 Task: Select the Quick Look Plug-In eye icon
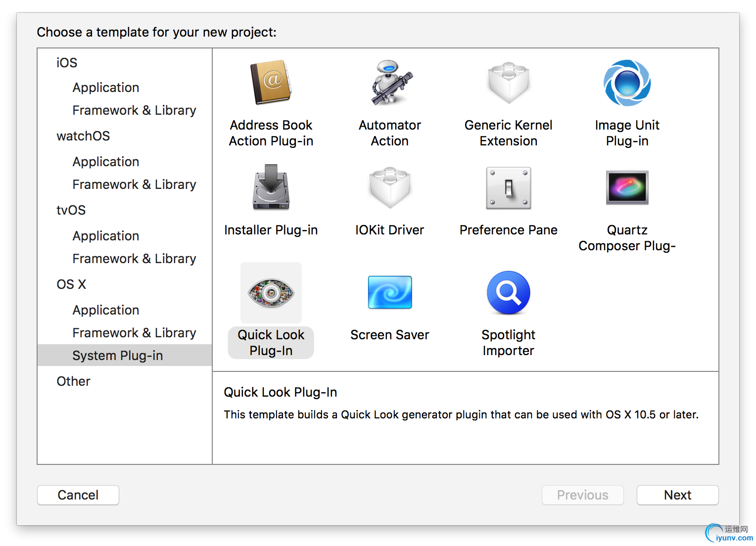271,293
